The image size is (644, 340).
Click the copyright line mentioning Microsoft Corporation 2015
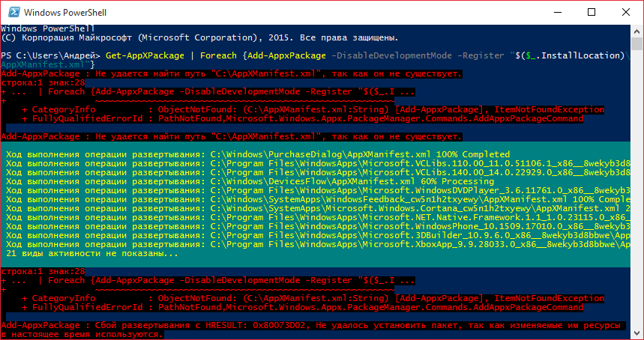click(x=199, y=37)
